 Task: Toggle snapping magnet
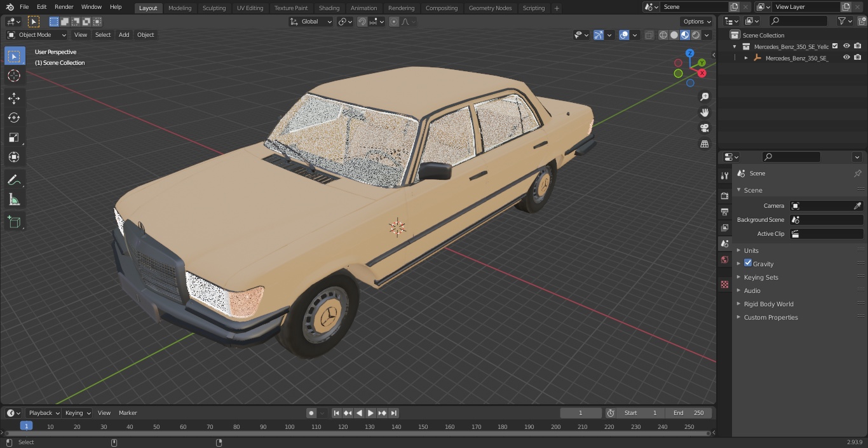[362, 22]
